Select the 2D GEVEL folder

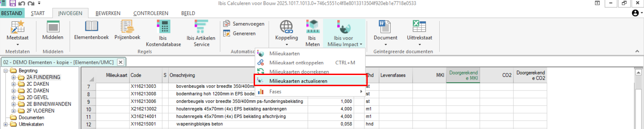(x=37, y=97)
